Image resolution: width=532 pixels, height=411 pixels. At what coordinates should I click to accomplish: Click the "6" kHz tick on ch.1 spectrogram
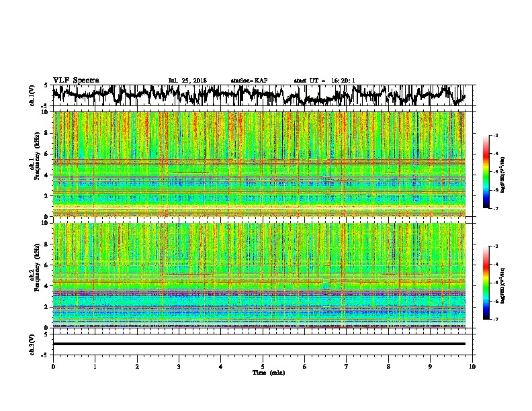point(46,154)
